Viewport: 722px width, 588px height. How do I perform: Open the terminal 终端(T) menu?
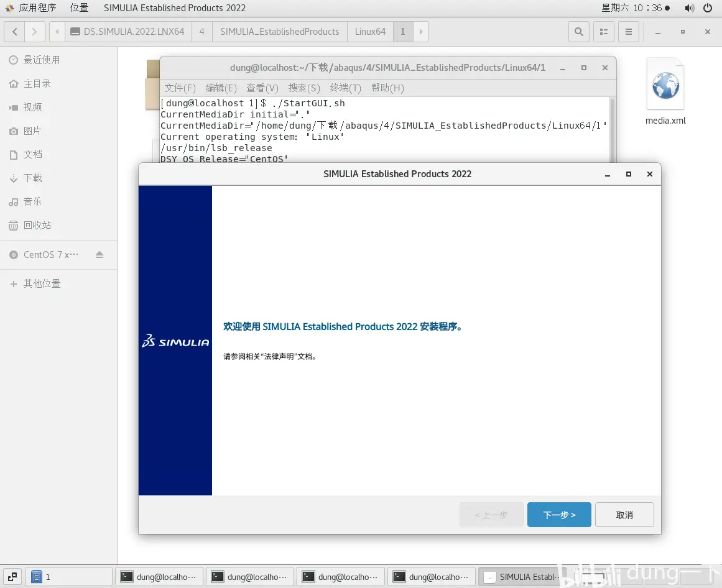[345, 88]
